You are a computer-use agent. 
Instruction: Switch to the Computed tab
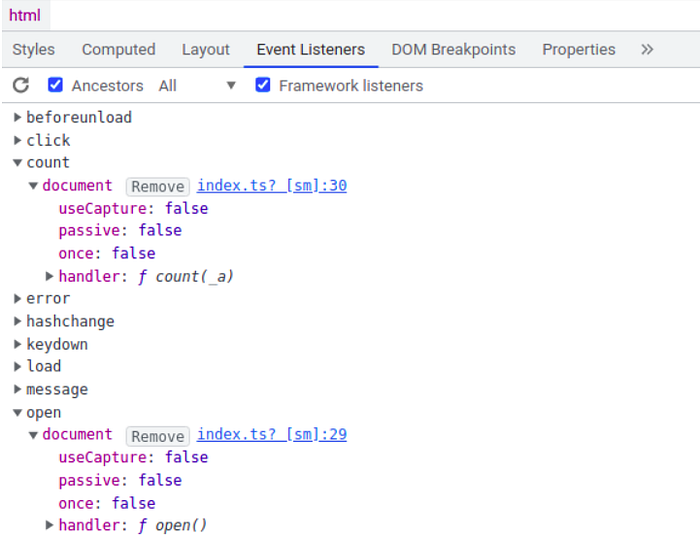119,50
